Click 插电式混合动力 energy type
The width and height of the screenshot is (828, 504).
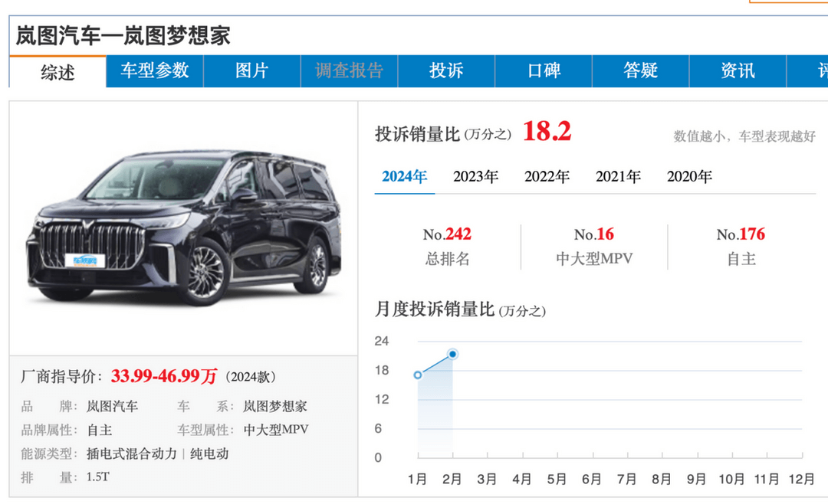(132, 454)
